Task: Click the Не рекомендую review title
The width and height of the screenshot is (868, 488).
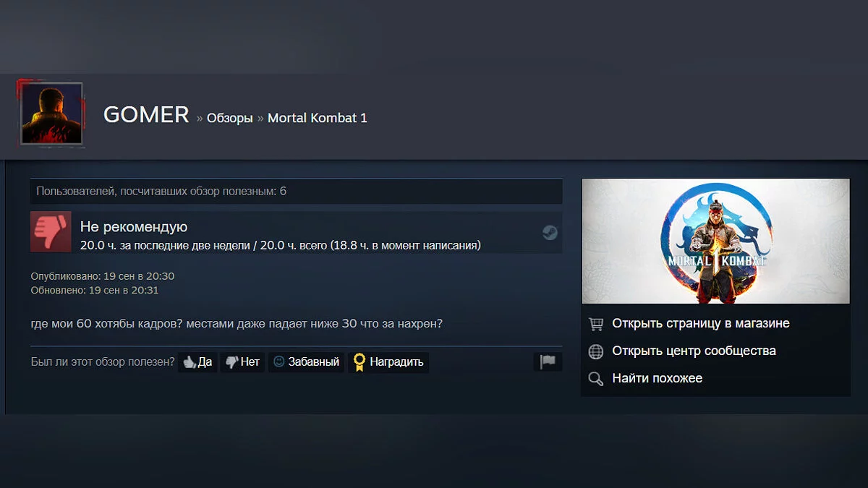Action: pos(134,227)
